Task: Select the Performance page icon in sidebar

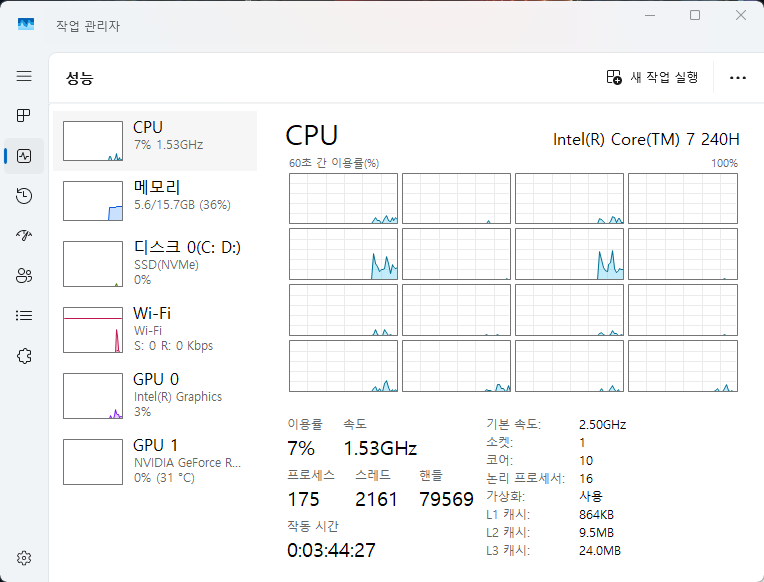Action: pyautogui.click(x=24, y=156)
